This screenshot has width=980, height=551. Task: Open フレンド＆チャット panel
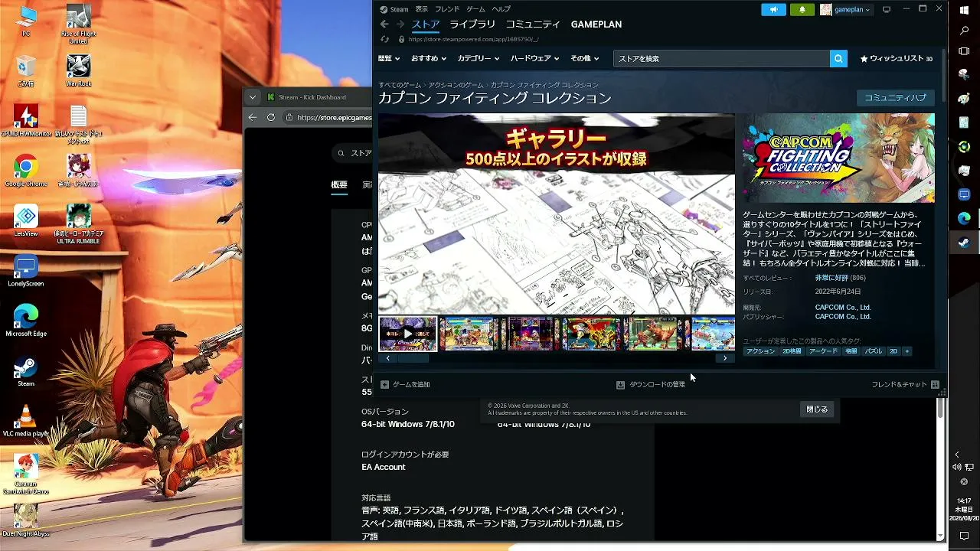(x=906, y=384)
